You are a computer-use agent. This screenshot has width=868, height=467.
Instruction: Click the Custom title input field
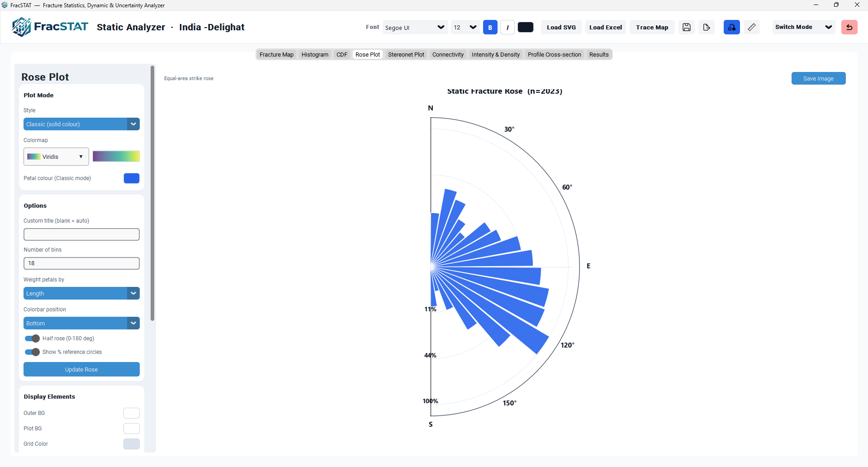pos(81,234)
